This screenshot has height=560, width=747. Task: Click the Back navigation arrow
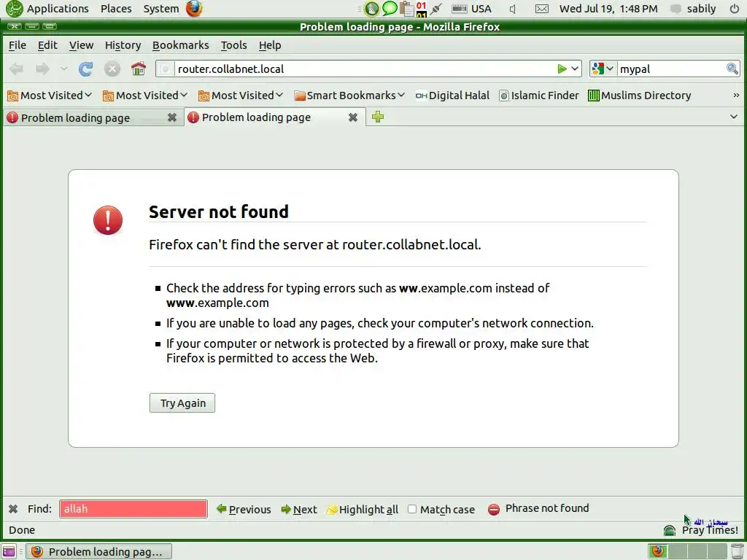pyautogui.click(x=16, y=69)
